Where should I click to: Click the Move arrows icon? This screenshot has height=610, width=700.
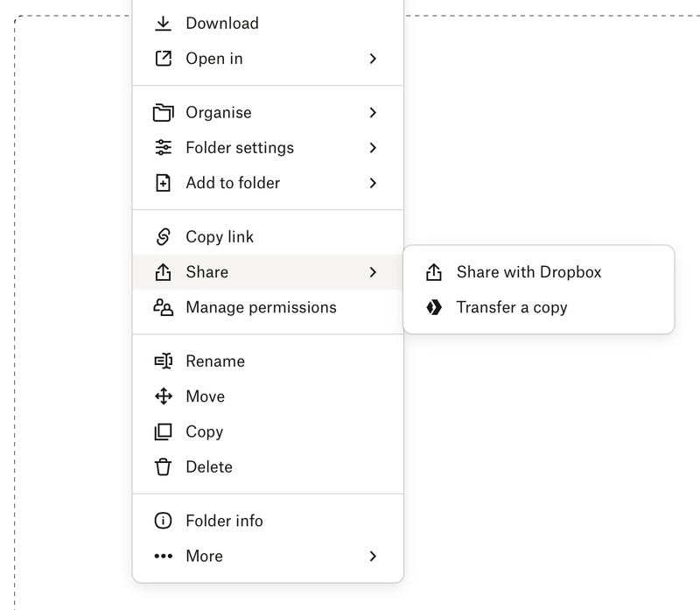(163, 396)
